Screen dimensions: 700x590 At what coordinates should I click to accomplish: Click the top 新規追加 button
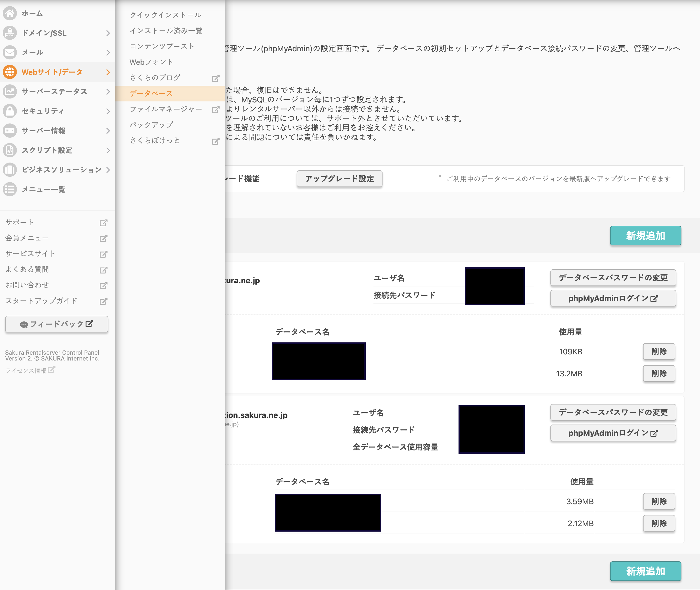(645, 235)
